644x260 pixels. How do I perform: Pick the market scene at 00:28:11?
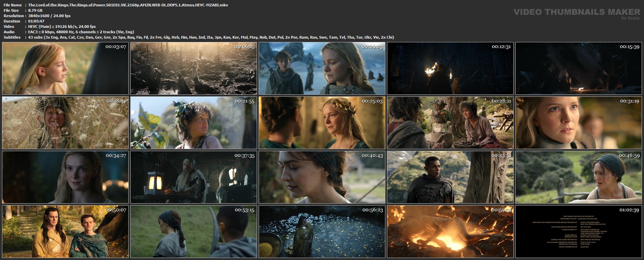coord(450,123)
